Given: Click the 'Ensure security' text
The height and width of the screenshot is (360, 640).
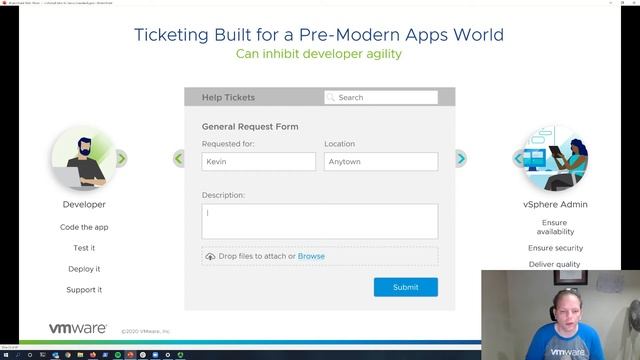Looking at the screenshot, I should pyautogui.click(x=556, y=248).
